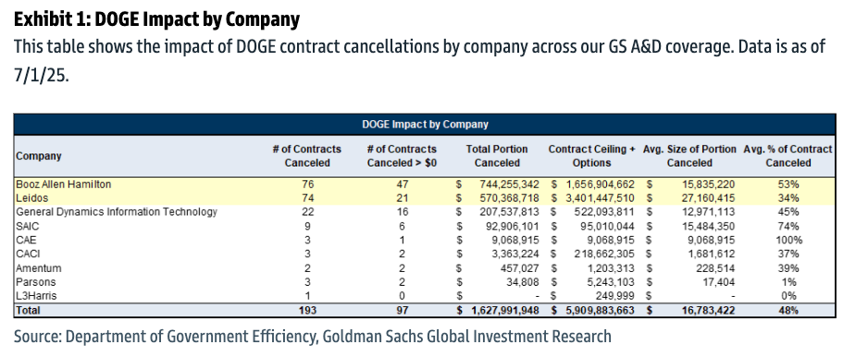Select the '# of Contracts Canceled' column header
Viewport: 868px width, 357px height.
(306, 156)
